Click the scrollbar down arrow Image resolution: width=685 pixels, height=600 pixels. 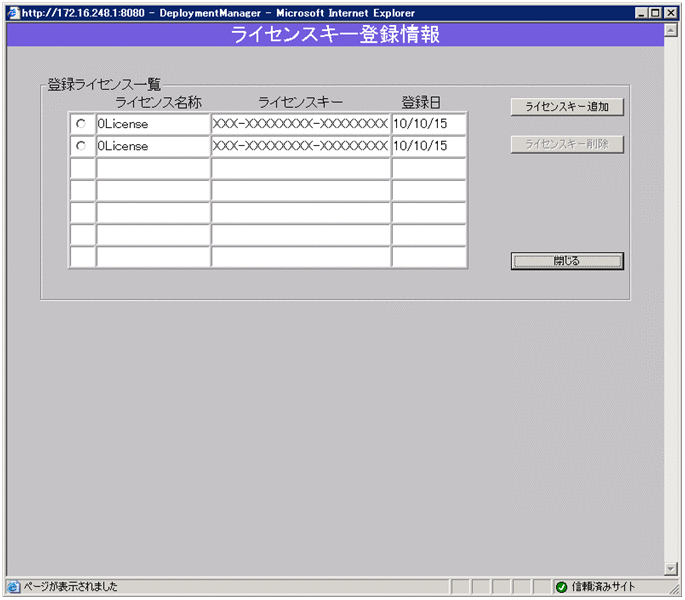coord(671,568)
